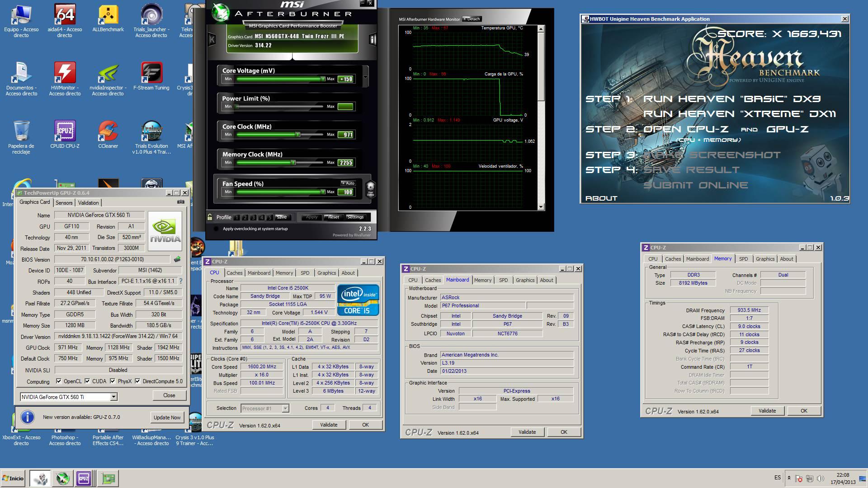Click Update Now button in GPU-Z
Screen dimensions: 868x488
[167, 417]
